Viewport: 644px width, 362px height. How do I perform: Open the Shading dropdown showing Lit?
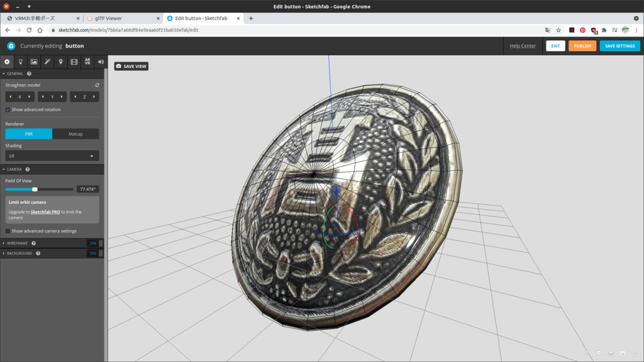coord(52,156)
